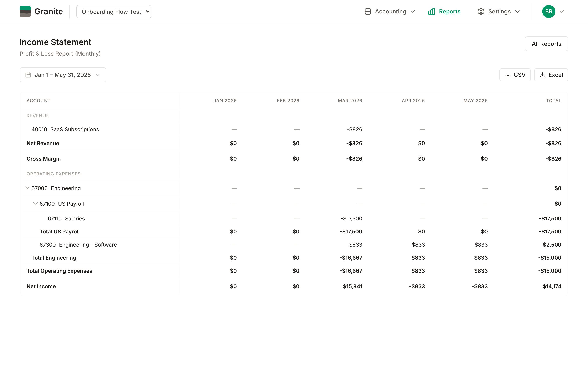Image resolution: width=588 pixels, height=368 pixels.
Task: Click Net Income total $14,174
Action: (552, 286)
